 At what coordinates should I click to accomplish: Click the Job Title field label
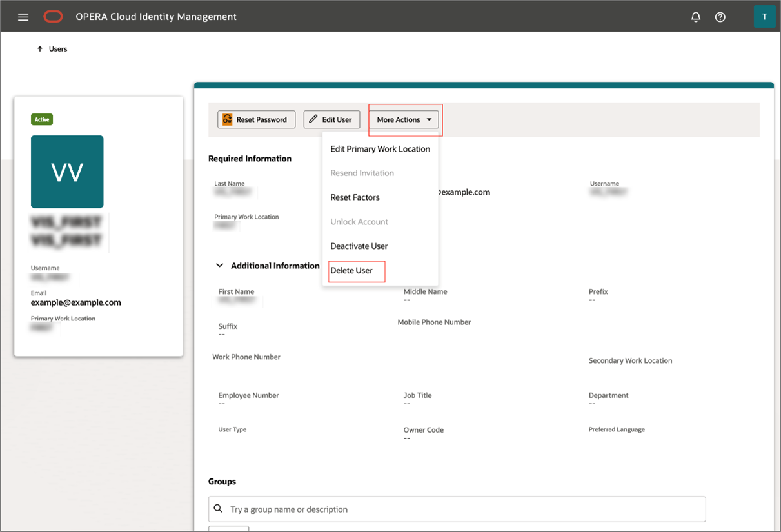418,395
